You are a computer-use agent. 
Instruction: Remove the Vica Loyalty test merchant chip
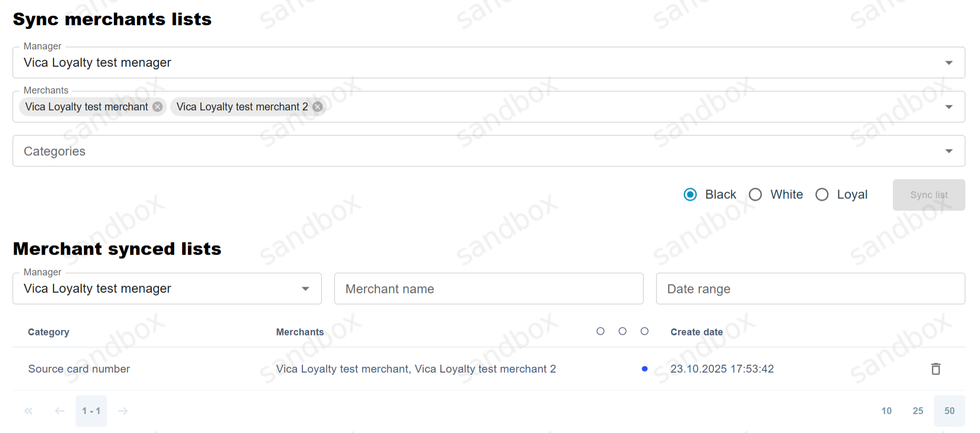(x=157, y=107)
